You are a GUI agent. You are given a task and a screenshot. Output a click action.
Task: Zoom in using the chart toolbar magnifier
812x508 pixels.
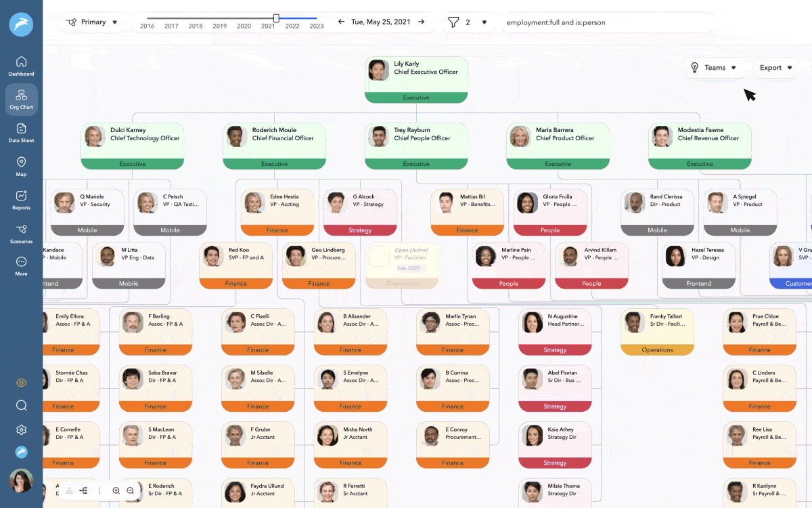(x=116, y=490)
